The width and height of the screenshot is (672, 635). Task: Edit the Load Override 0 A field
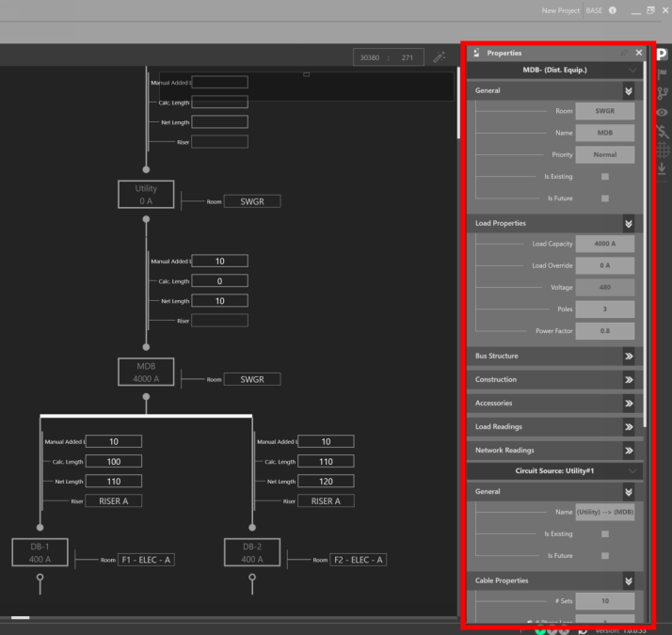605,265
